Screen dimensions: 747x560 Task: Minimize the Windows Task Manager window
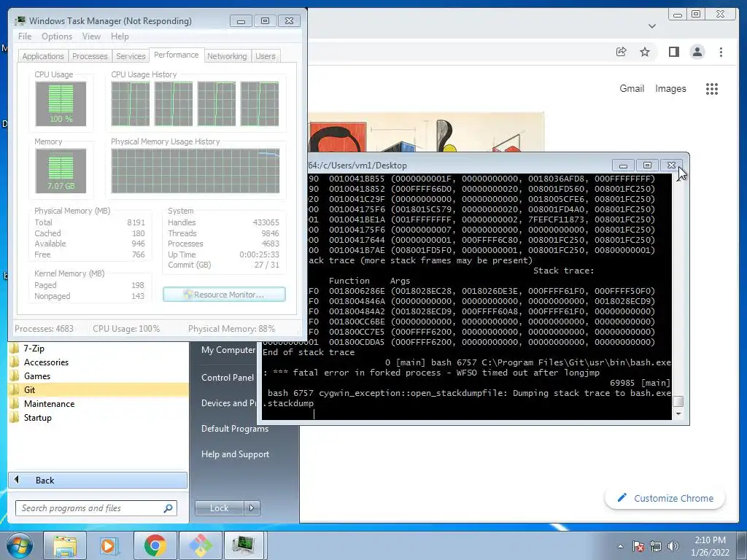[x=241, y=21]
